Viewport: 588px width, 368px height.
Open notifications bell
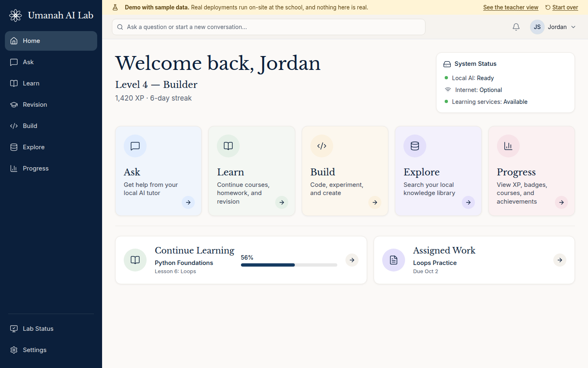516,27
